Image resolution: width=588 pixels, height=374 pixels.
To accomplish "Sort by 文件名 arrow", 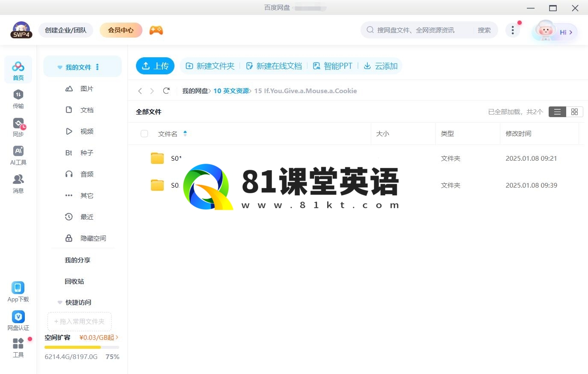I will point(185,133).
